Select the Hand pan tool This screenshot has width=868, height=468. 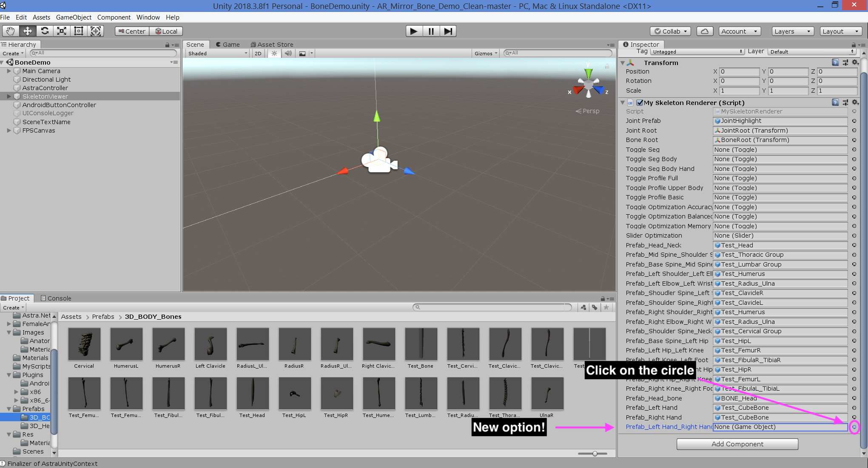pyautogui.click(x=10, y=31)
